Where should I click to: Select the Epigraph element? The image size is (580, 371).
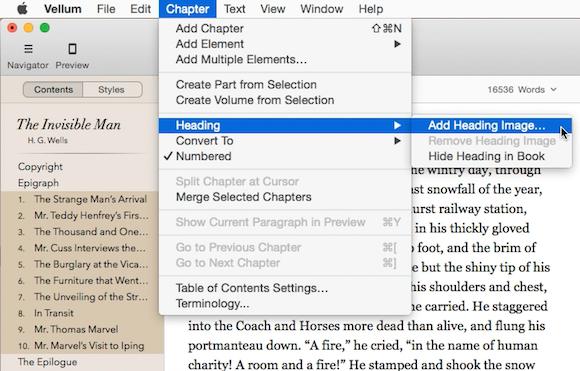pyautogui.click(x=38, y=183)
